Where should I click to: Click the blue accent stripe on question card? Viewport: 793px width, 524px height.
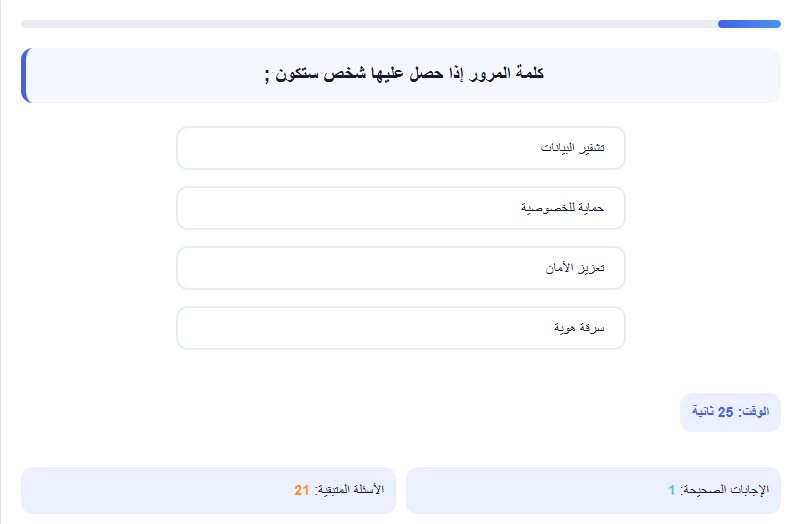click(25, 75)
